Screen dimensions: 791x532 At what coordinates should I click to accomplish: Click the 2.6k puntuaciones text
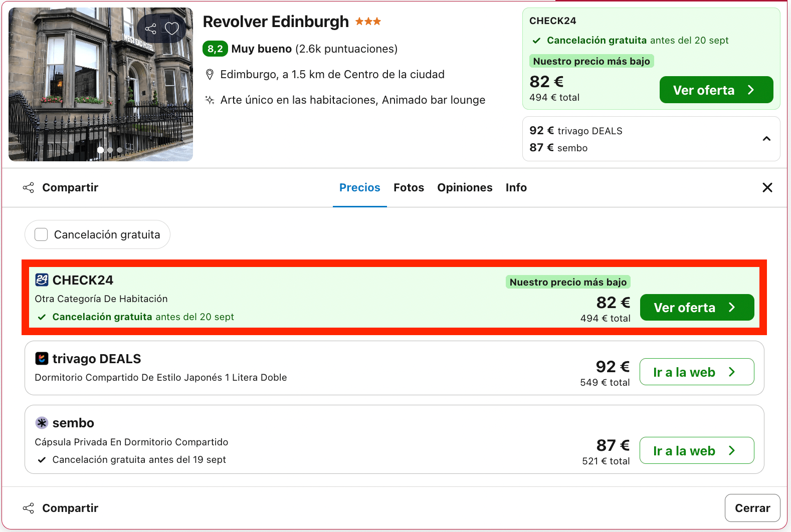pyautogui.click(x=346, y=49)
